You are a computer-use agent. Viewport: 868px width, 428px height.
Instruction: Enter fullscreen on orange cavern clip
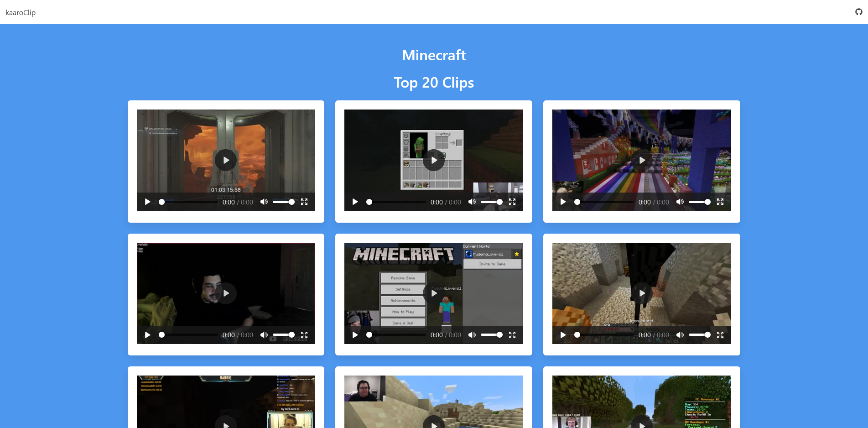(x=304, y=202)
